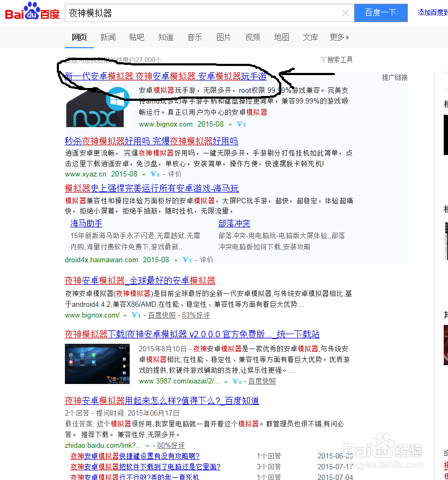Go to the 知道 tab
The height and width of the screenshot is (480, 448).
(x=166, y=38)
